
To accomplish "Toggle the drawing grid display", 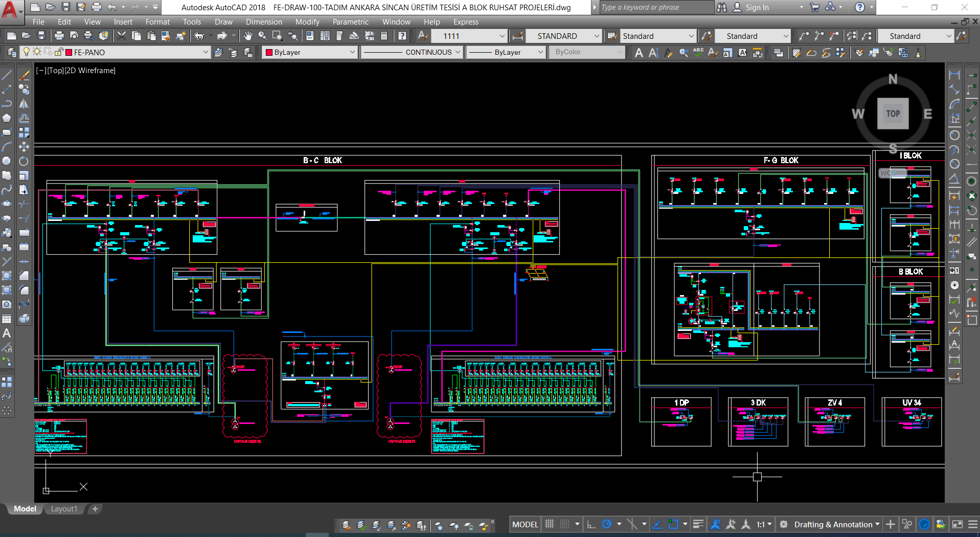I will 550,524.
